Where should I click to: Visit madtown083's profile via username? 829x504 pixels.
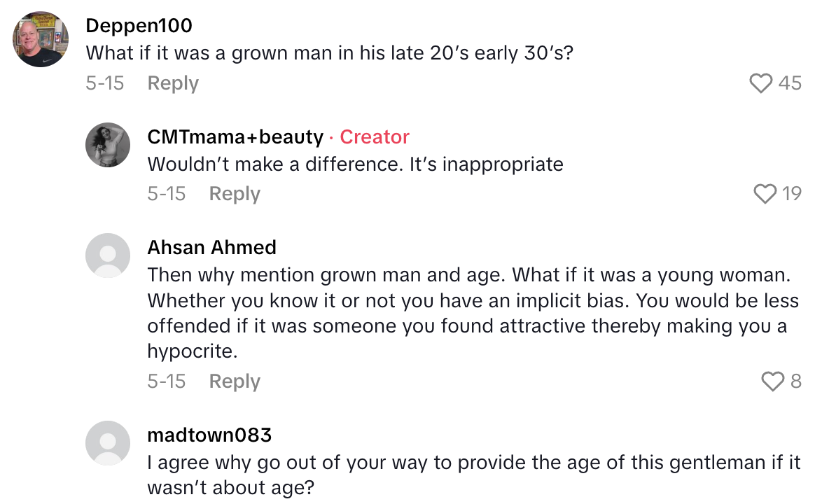click(x=209, y=435)
